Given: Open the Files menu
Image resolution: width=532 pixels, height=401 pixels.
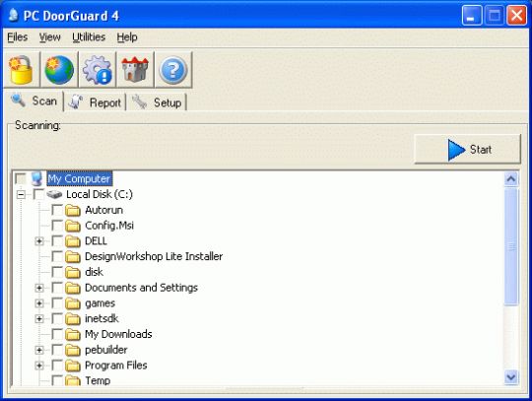Looking at the screenshot, I should (18, 37).
